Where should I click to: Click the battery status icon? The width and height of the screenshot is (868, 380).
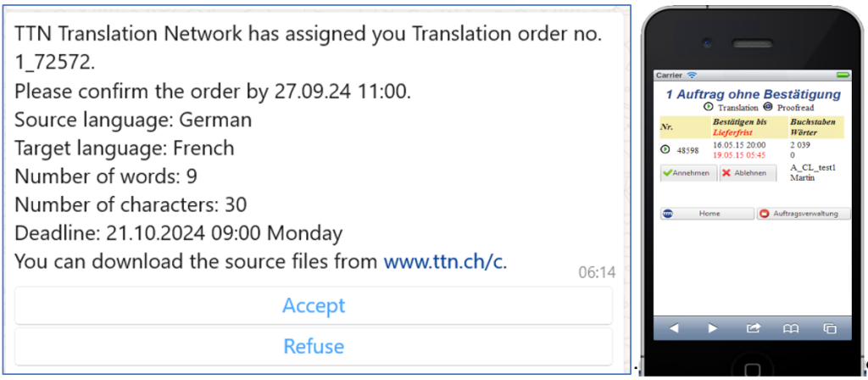point(842,75)
